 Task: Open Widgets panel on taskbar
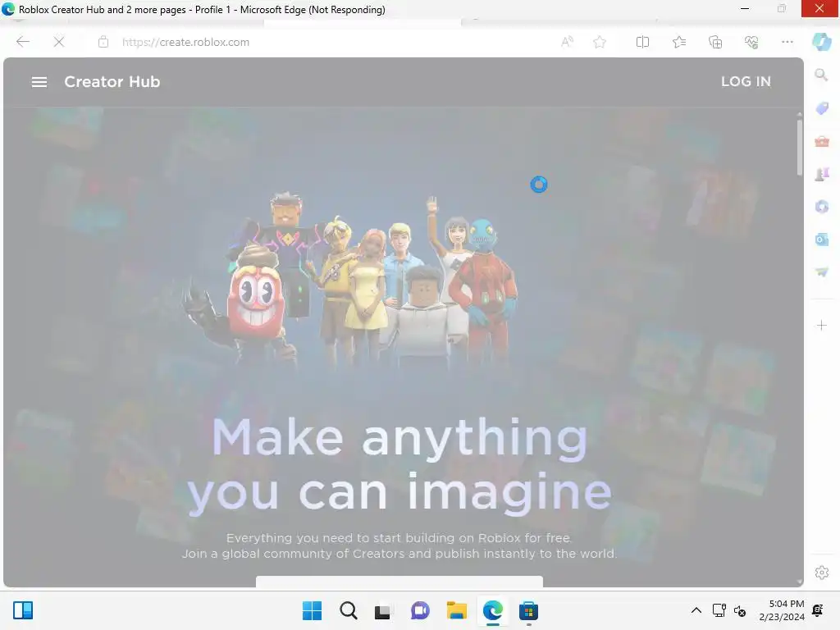click(23, 610)
